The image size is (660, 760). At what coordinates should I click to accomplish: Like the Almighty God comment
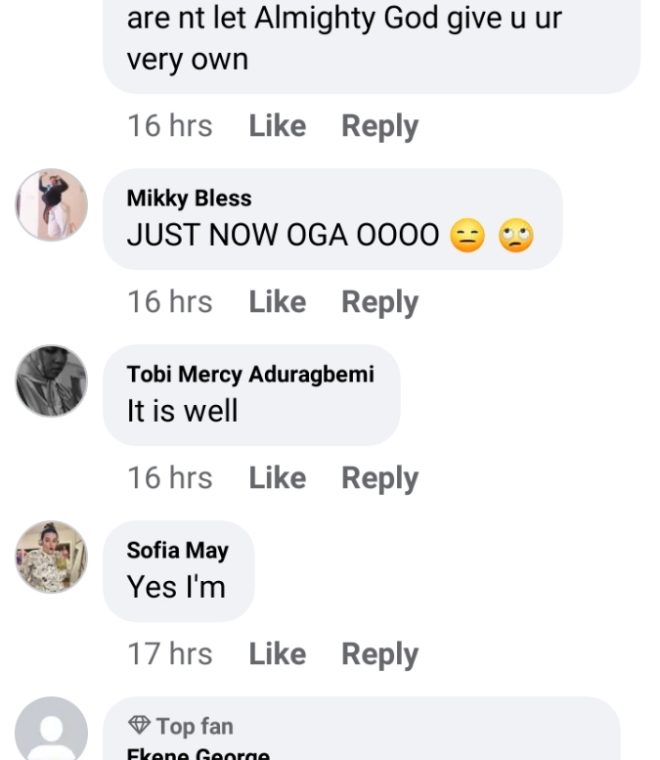click(277, 126)
